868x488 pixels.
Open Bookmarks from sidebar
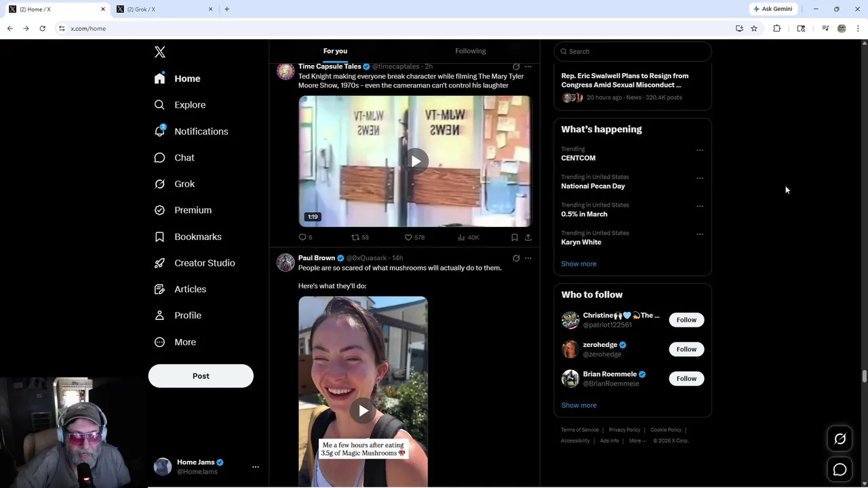click(x=188, y=237)
